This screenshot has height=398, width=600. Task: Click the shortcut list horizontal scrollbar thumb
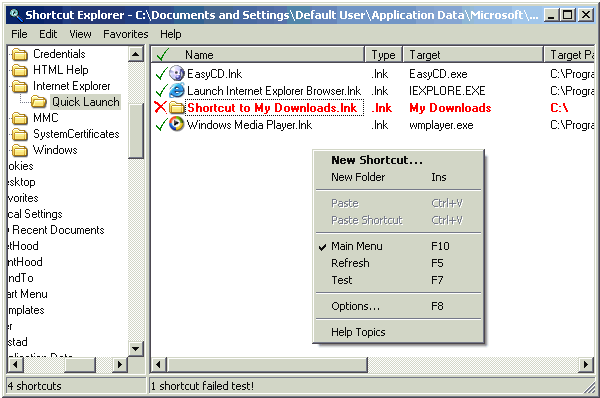point(267,364)
